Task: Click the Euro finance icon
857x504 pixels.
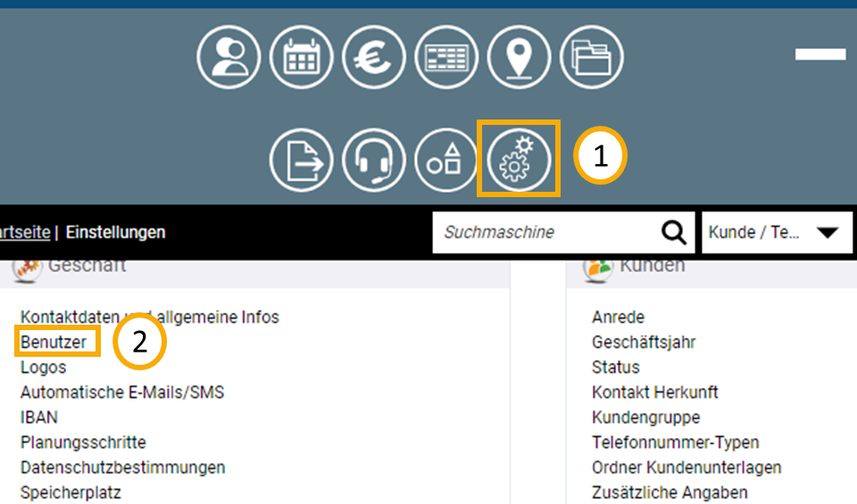Action: (374, 58)
